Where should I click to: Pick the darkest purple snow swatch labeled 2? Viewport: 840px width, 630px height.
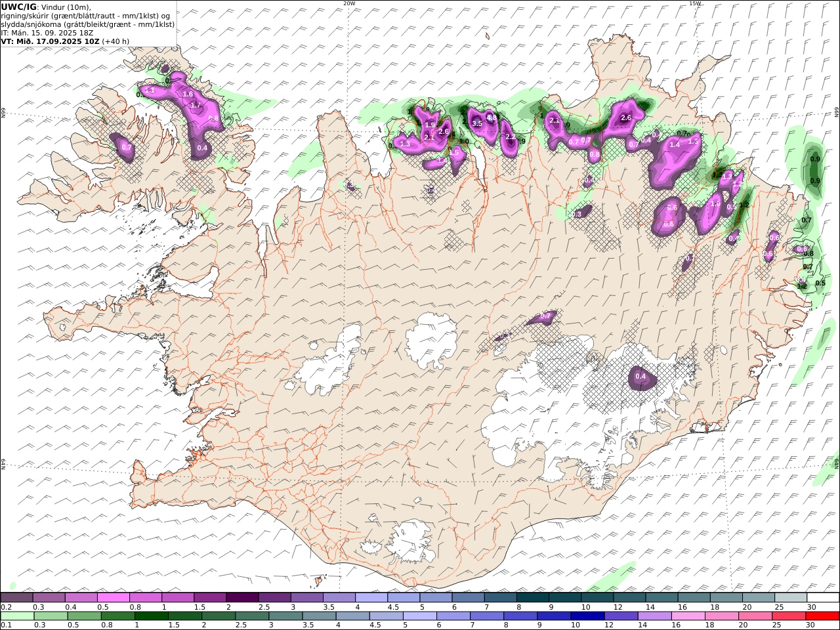click(242, 598)
